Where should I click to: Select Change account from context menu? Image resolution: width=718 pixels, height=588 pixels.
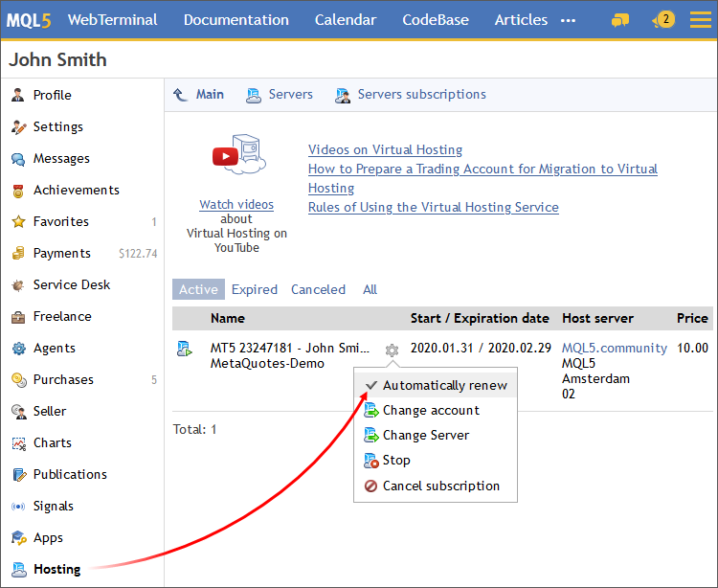pyautogui.click(x=431, y=410)
